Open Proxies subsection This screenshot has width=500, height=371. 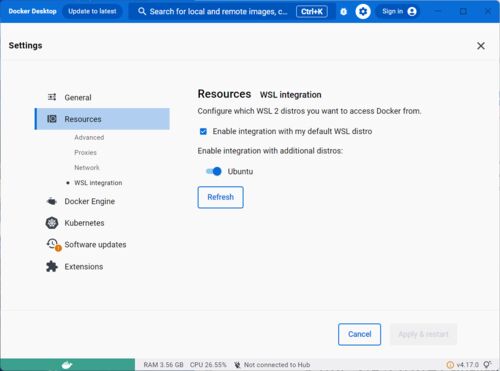(85, 152)
